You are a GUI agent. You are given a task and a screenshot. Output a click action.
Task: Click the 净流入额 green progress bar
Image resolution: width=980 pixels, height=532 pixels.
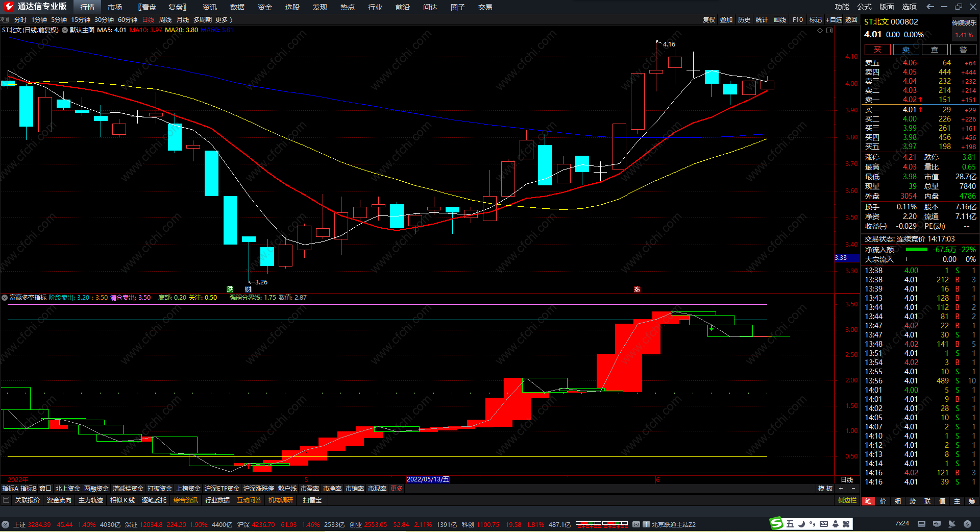tap(916, 250)
